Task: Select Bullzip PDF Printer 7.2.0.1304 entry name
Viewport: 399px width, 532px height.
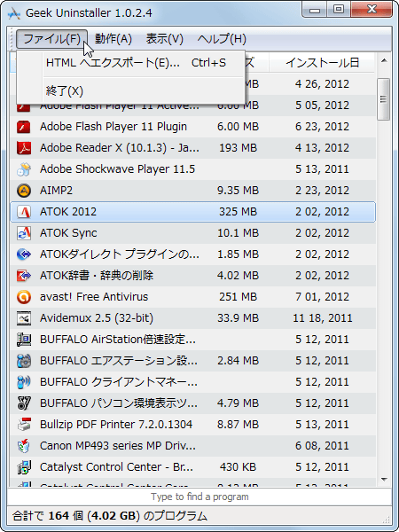Action: (x=116, y=425)
